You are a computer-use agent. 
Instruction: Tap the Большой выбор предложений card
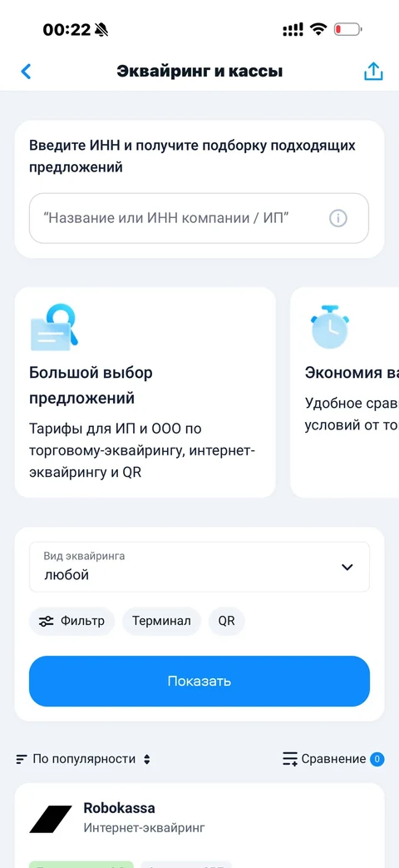145,393
